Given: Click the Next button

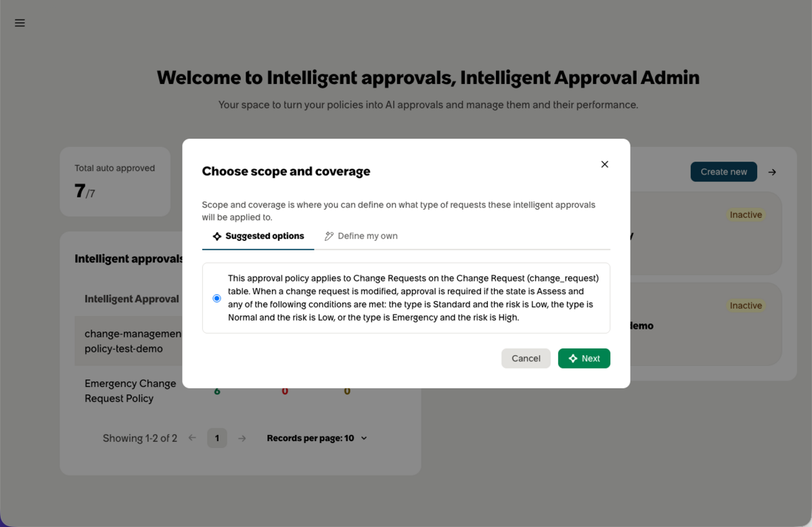Looking at the screenshot, I should point(584,359).
